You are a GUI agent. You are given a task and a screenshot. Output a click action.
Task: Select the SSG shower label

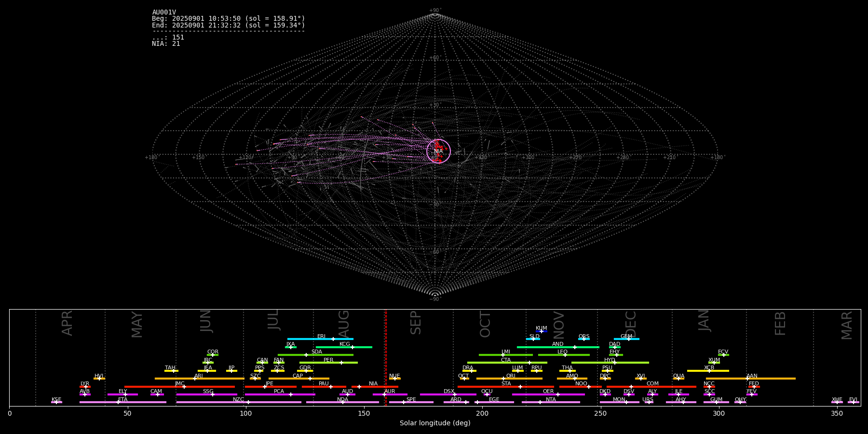click(x=208, y=391)
